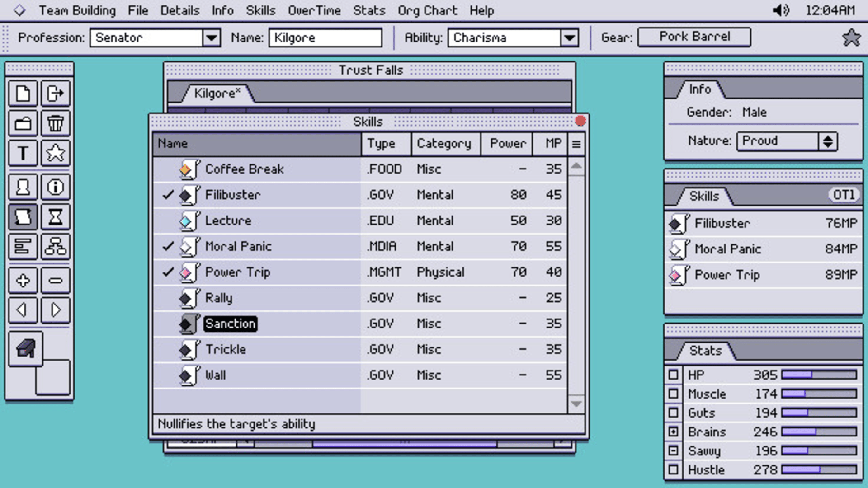The width and height of the screenshot is (868, 488).
Task: Open the Profession dropdown arrow
Action: click(211, 38)
